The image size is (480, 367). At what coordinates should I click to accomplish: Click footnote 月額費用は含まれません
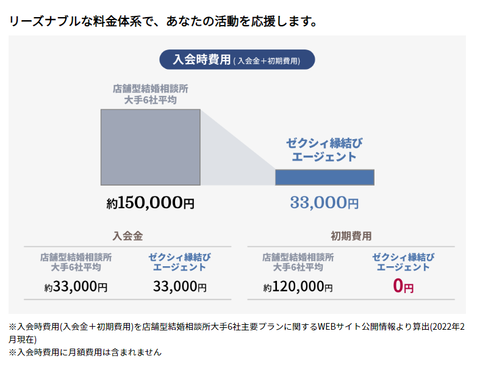point(85,352)
